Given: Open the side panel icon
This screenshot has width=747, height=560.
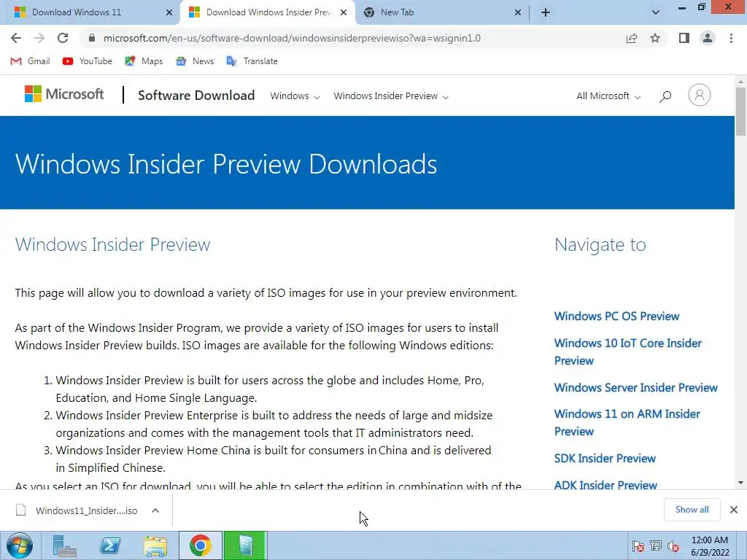Looking at the screenshot, I should click(x=684, y=38).
